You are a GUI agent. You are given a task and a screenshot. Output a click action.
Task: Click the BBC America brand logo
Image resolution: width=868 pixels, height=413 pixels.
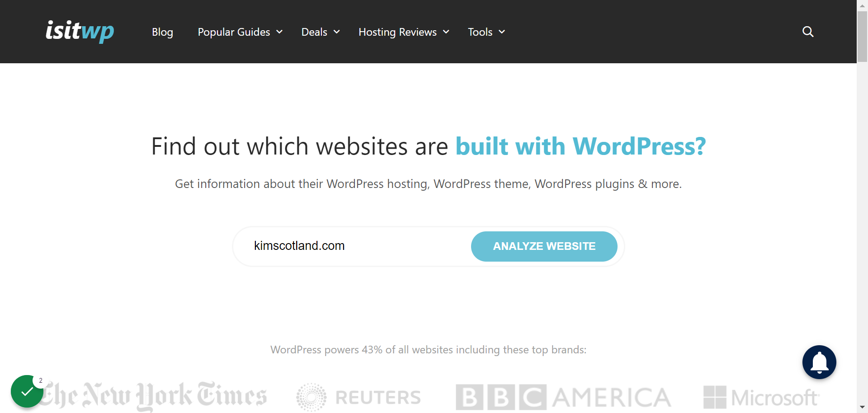coord(563,397)
